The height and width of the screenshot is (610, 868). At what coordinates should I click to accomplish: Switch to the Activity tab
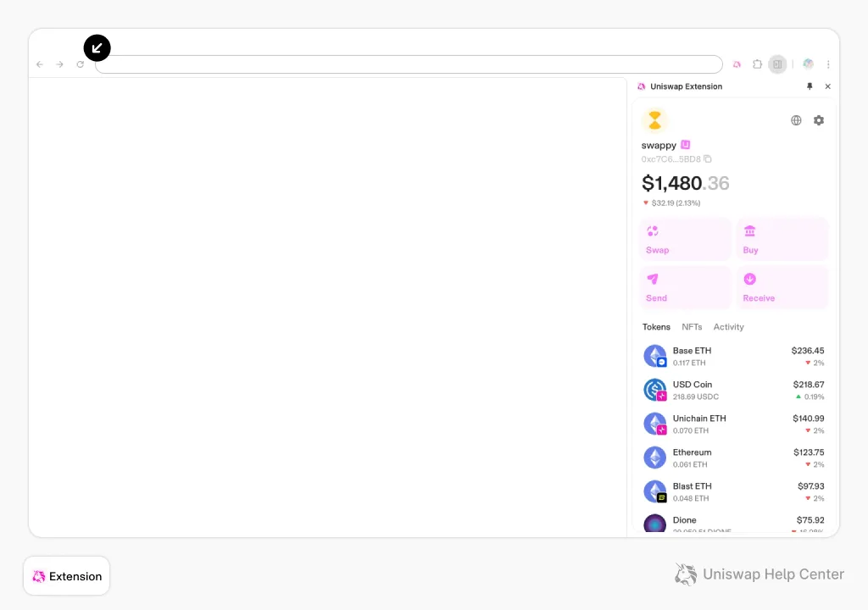(728, 327)
